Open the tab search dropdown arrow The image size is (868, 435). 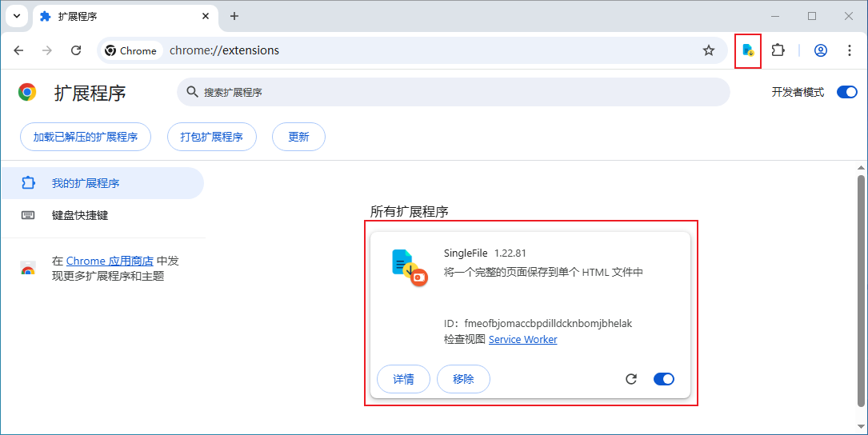(x=17, y=16)
